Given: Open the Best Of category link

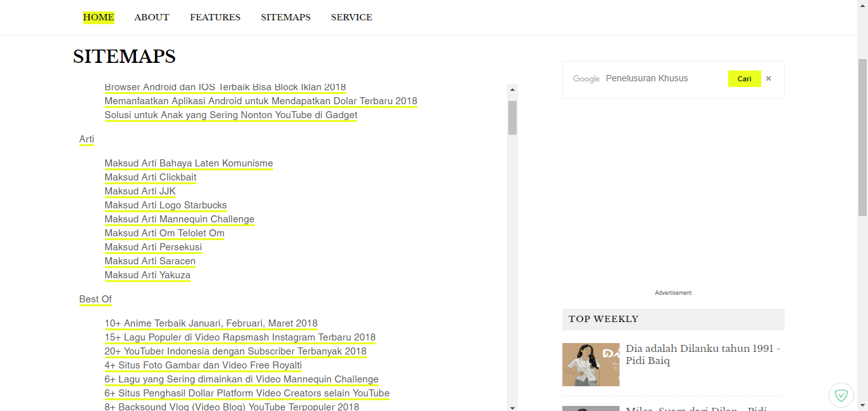Looking at the screenshot, I should click(x=95, y=299).
